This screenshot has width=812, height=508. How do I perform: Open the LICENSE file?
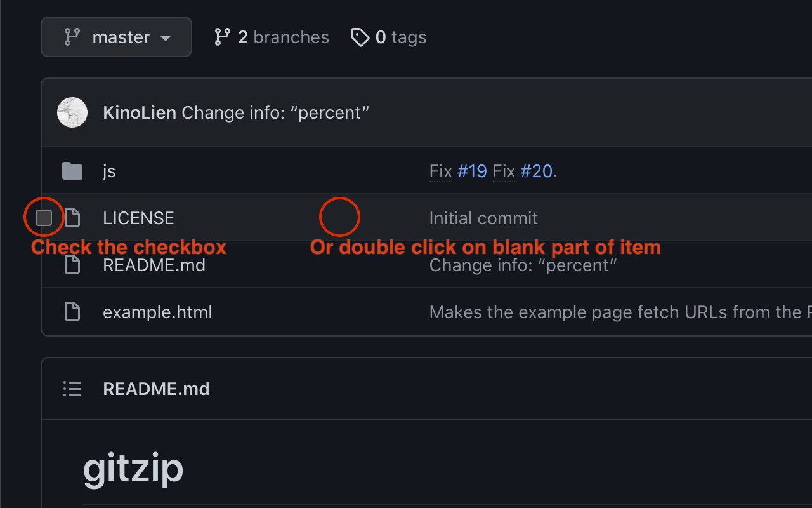(x=138, y=218)
